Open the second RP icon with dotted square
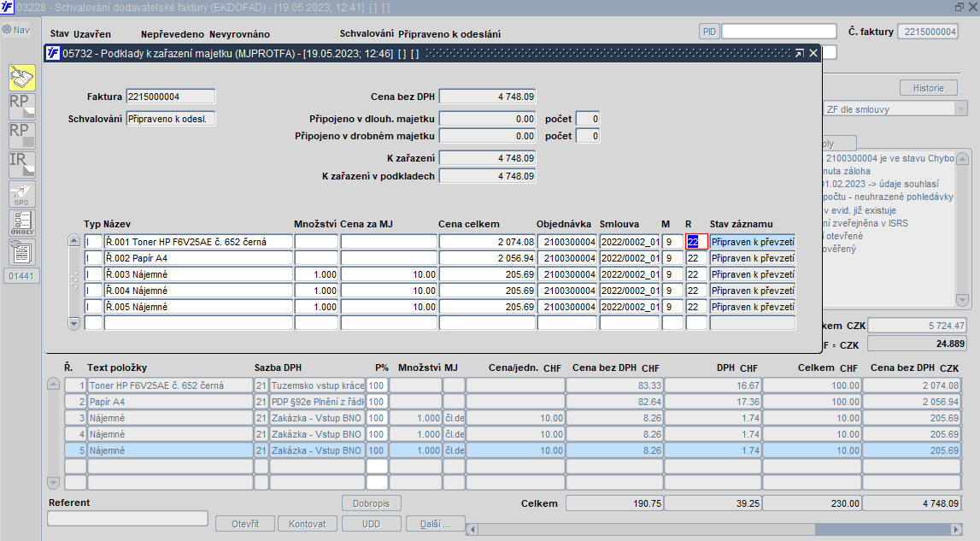 [22, 136]
